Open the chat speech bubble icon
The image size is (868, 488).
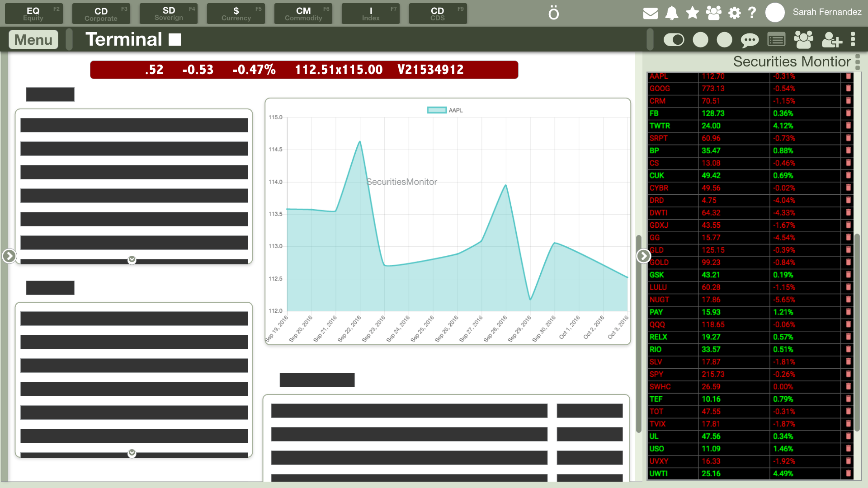[749, 40]
